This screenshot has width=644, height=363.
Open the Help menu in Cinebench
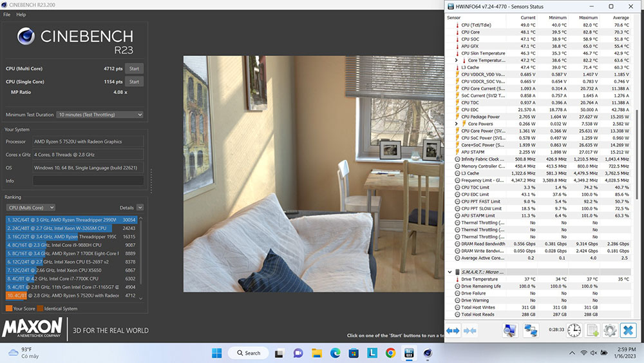(x=21, y=14)
